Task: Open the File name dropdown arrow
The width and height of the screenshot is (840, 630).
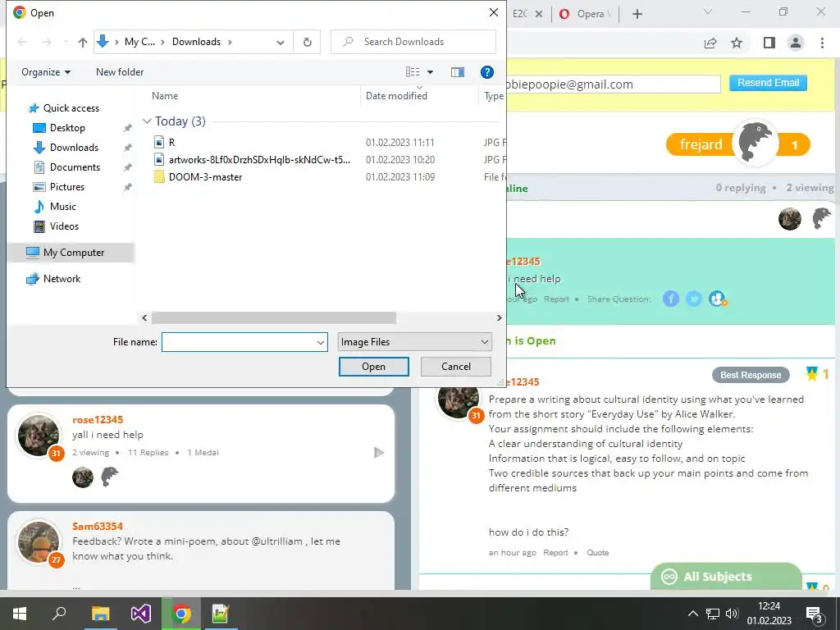Action: pyautogui.click(x=321, y=342)
